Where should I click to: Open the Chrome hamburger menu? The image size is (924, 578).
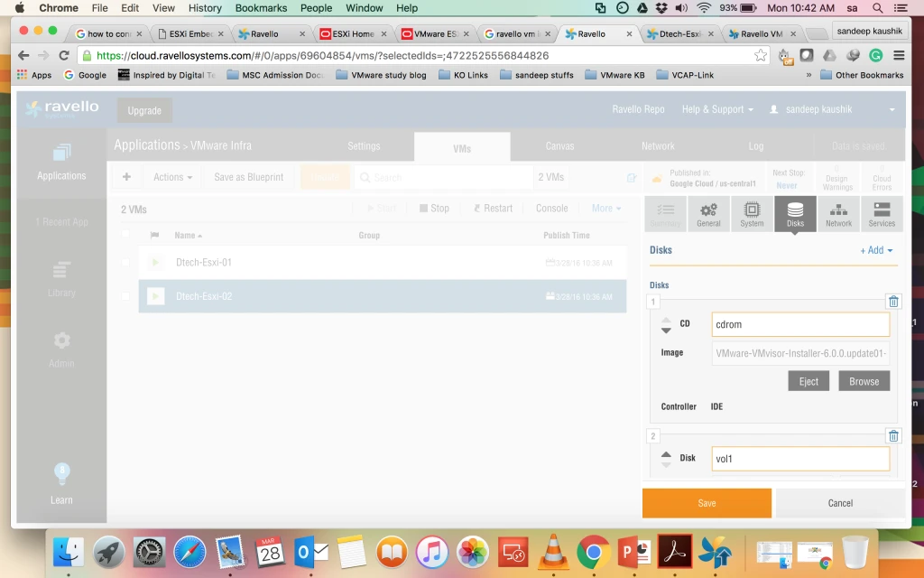(x=899, y=55)
